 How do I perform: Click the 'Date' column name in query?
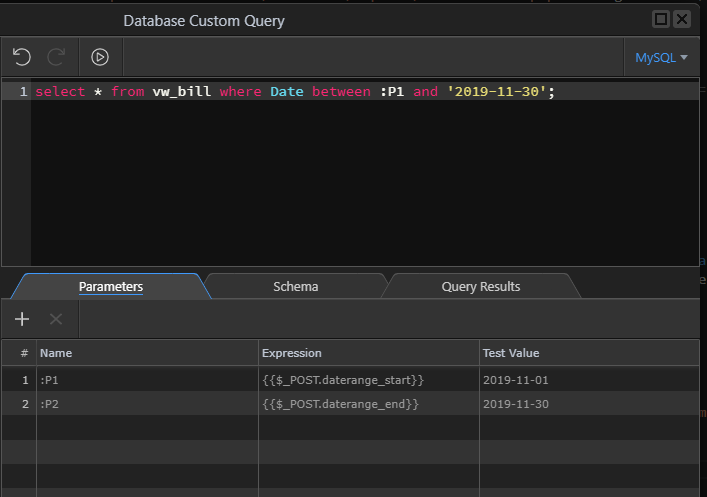[287, 92]
